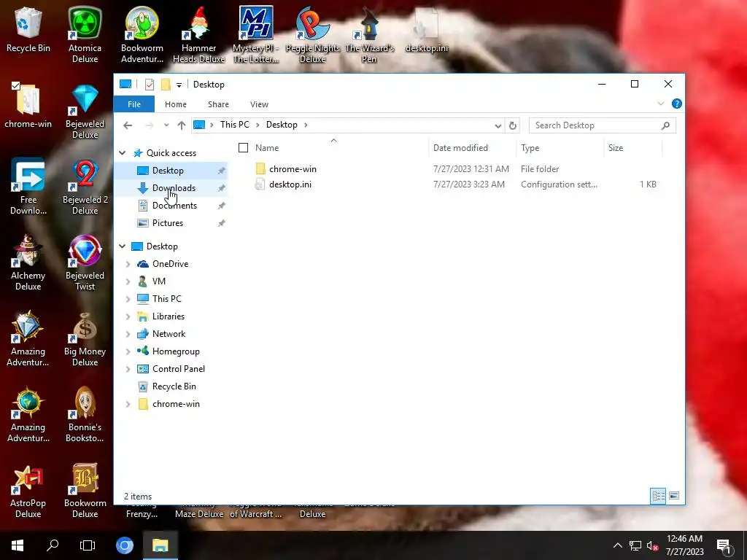This screenshot has width=747, height=560.
Task: Select the Peggle Nights Deluxe shortcut
Action: (312, 35)
